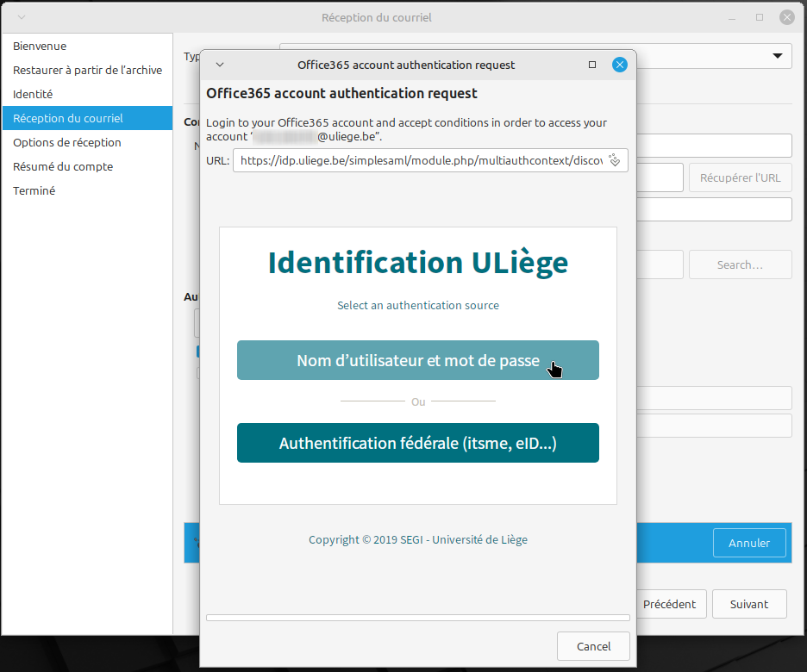Open the authentication dialog's title bar chevron menu

coord(220,65)
